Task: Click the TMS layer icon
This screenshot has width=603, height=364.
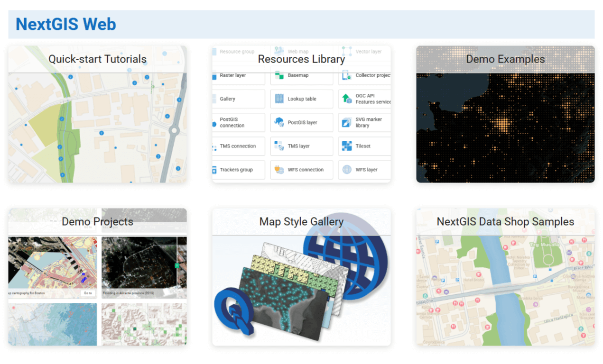Action: click(x=279, y=146)
